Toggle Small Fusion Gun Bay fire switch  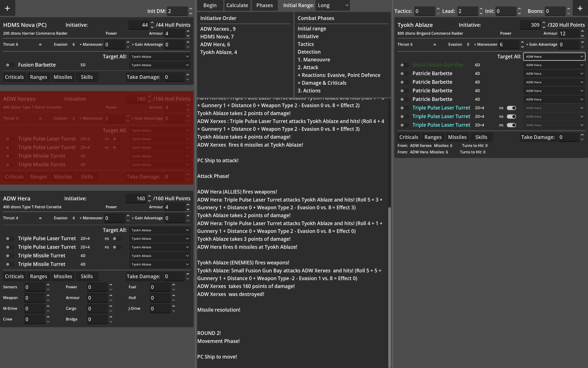coord(404,65)
